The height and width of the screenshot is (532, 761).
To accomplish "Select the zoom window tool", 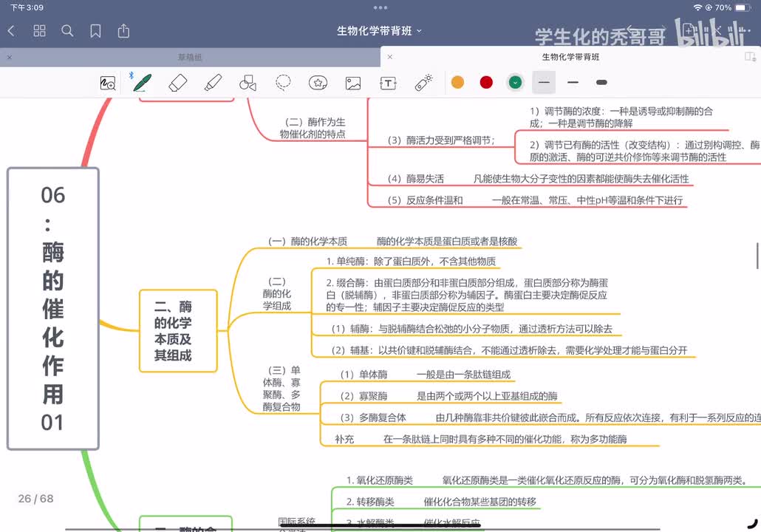I will pos(108,83).
